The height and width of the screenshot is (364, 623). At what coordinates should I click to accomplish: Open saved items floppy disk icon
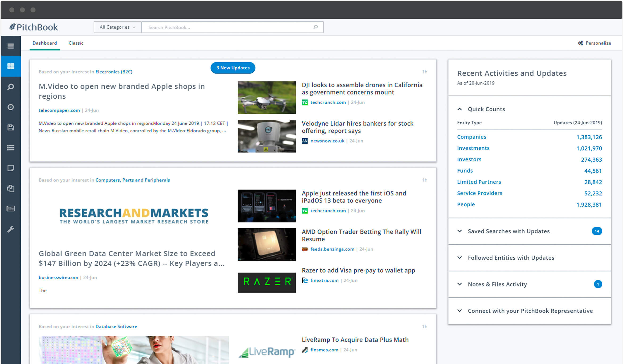11,127
